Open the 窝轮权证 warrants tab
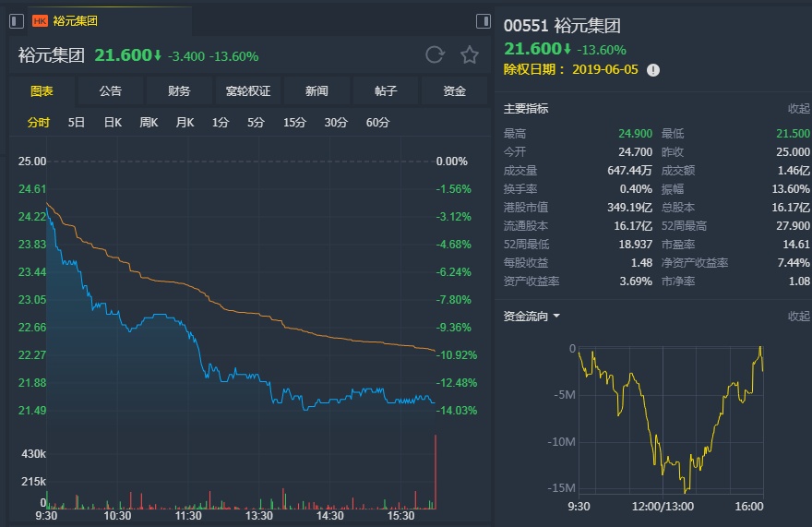The height and width of the screenshot is (527, 812). pyautogui.click(x=247, y=91)
